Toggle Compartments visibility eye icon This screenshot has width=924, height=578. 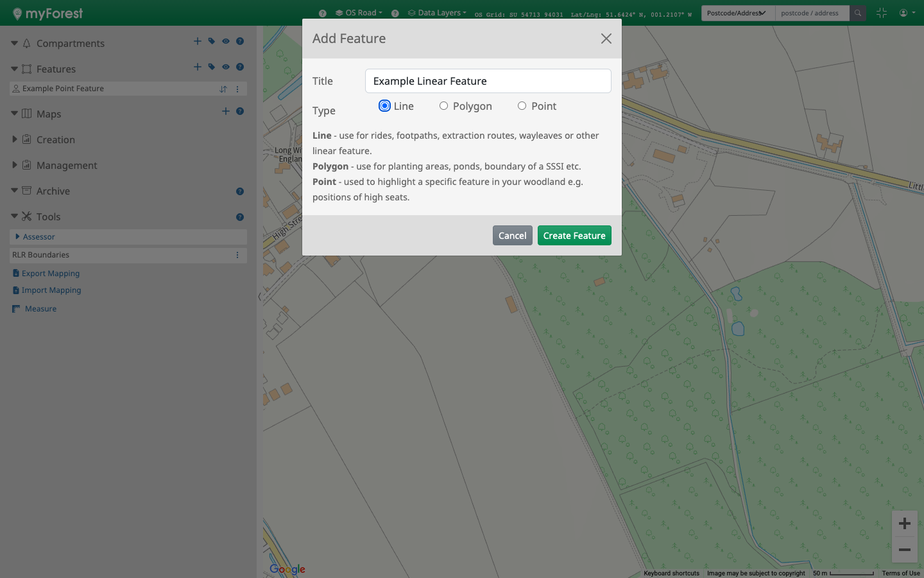(226, 41)
